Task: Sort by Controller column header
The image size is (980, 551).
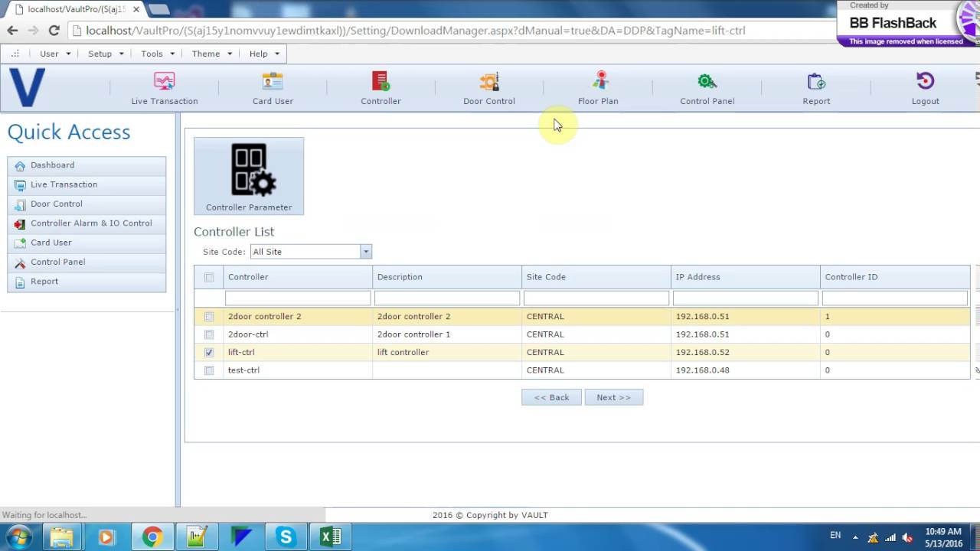Action: 298,277
